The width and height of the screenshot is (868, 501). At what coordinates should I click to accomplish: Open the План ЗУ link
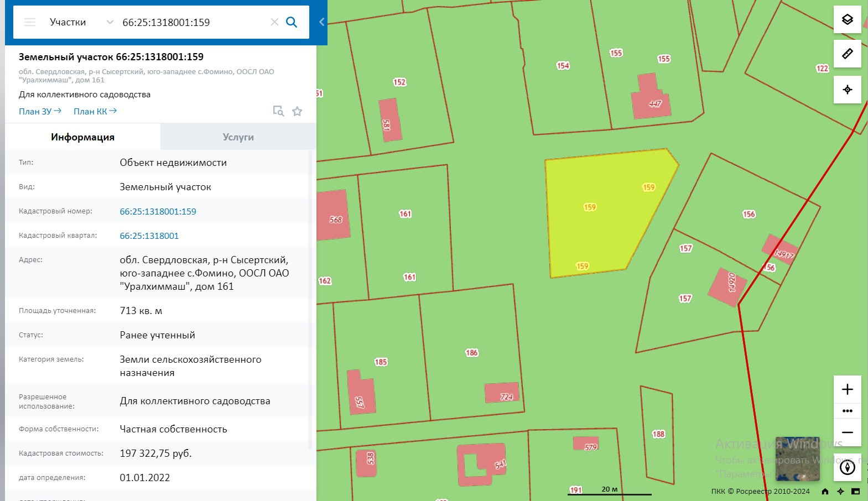[40, 111]
